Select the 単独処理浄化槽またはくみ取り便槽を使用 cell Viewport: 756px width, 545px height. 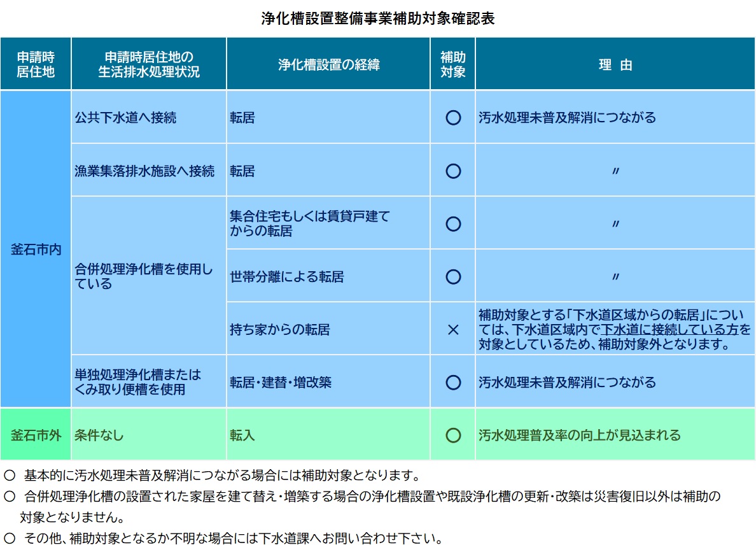point(140,383)
